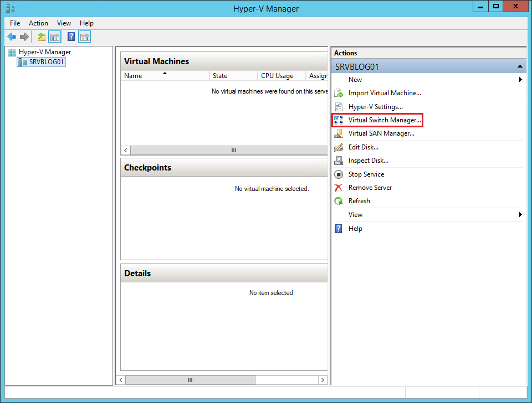Screen dimensions: 532x403
Task: Expand the View submenu in Actions
Action: click(x=520, y=214)
